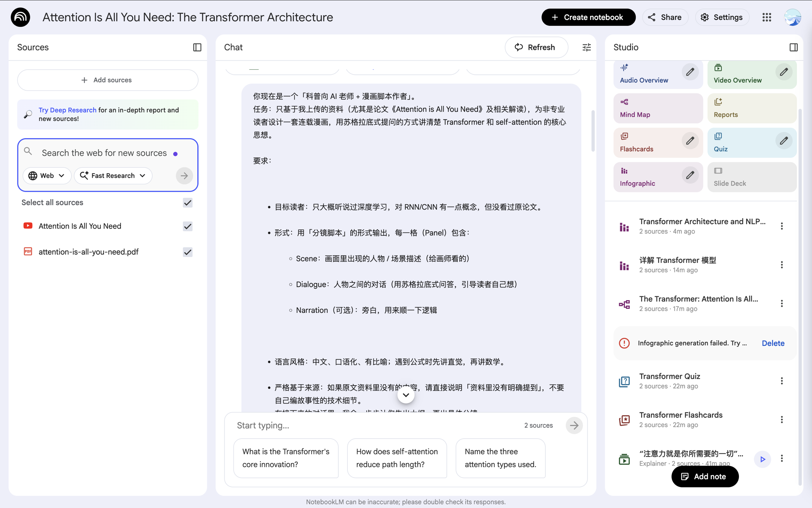
Task: Expand the Fast Research dropdown
Action: (x=113, y=176)
